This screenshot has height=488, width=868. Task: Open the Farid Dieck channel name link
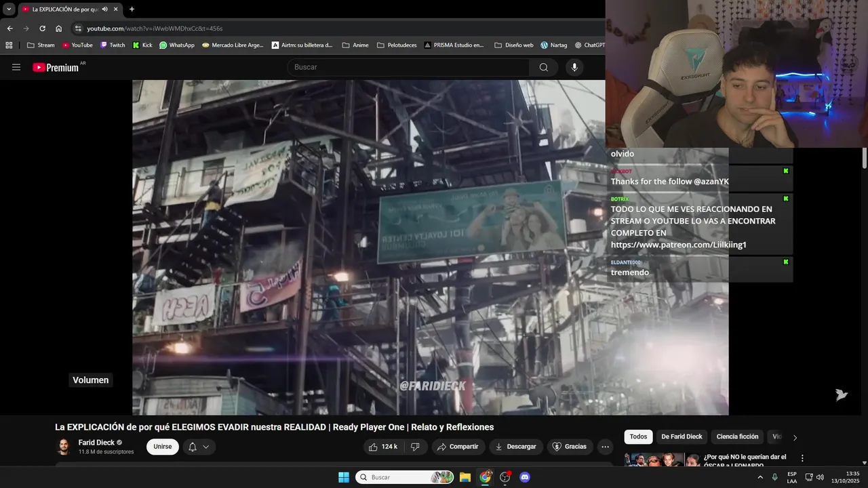96,443
